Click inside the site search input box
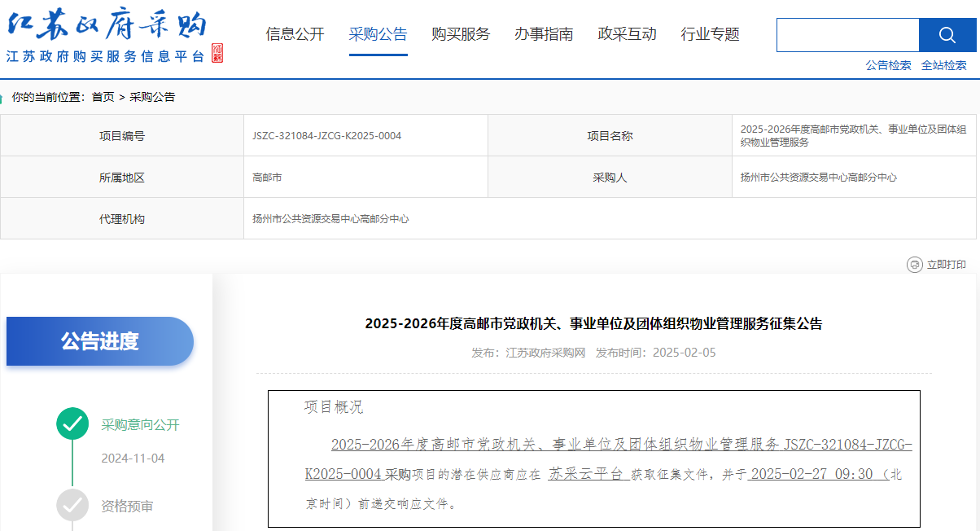 click(x=847, y=36)
